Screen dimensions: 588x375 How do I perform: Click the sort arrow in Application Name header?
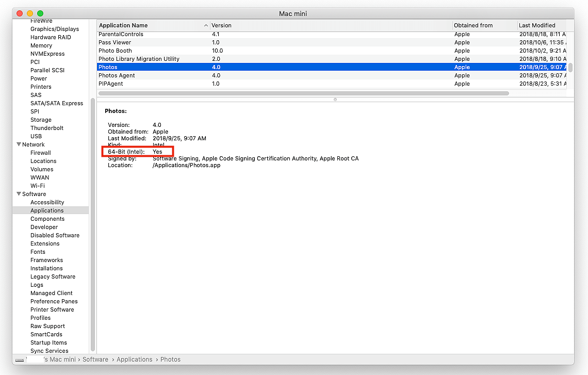(206, 25)
